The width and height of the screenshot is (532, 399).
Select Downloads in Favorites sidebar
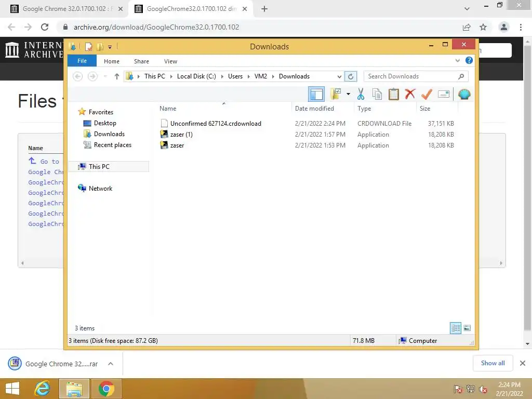tap(109, 134)
